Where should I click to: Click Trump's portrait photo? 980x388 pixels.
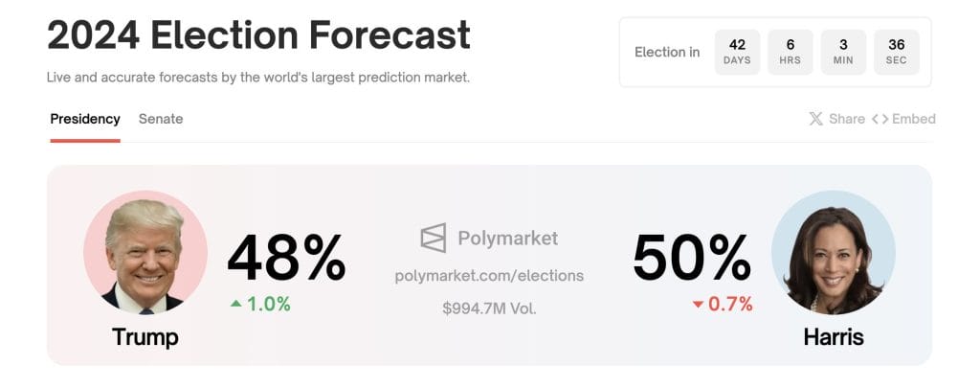point(145,253)
